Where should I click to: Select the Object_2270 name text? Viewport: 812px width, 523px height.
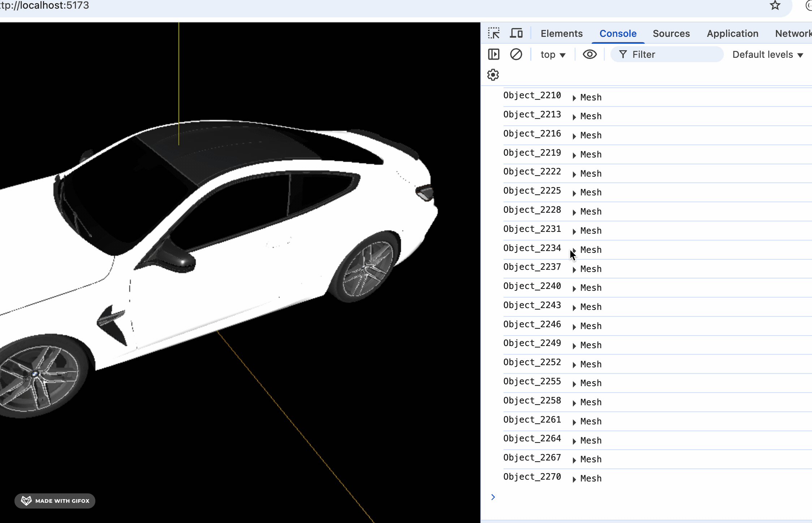[532, 477]
